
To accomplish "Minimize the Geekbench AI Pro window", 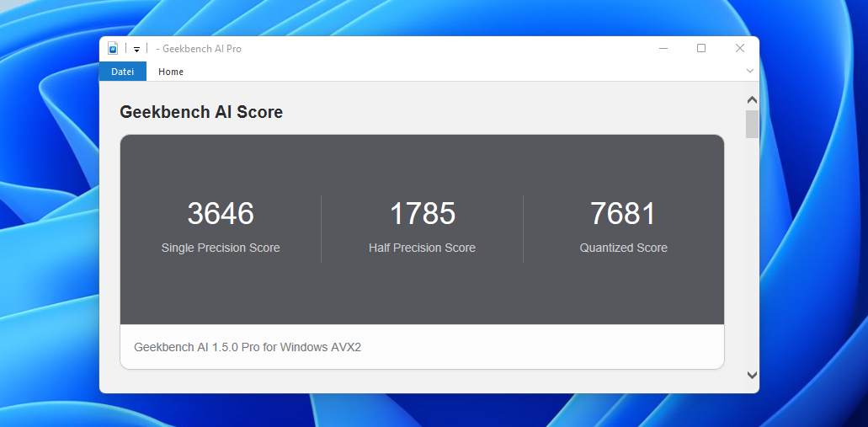I will point(663,48).
